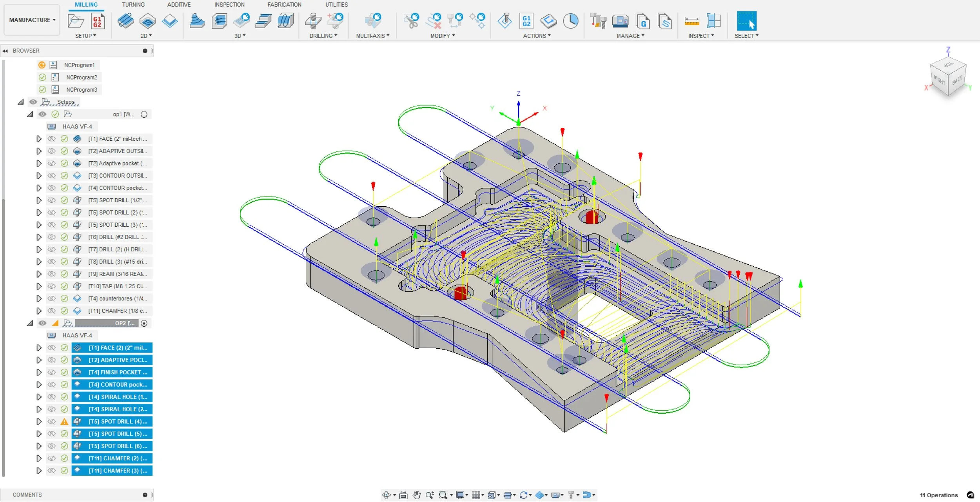Expand the [T5] SPOT DRILL (1/2" operation
Image resolution: width=980 pixels, height=502 pixels.
pos(39,200)
